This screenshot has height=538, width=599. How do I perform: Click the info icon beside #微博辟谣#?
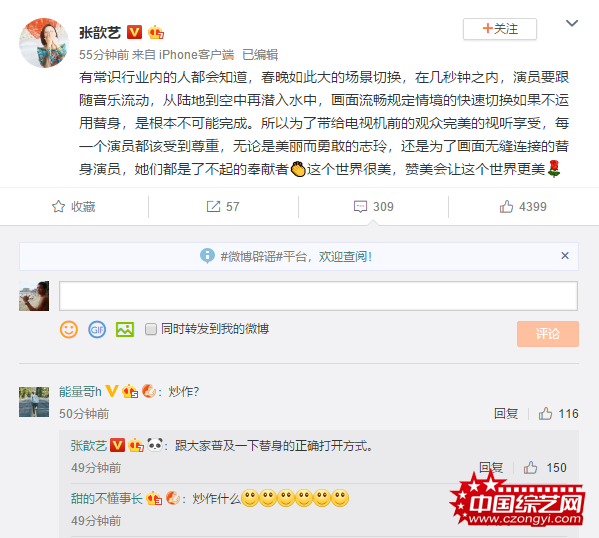(x=207, y=256)
